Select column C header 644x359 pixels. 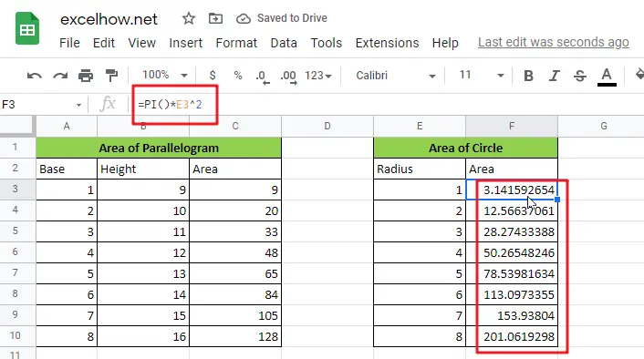[x=235, y=127]
